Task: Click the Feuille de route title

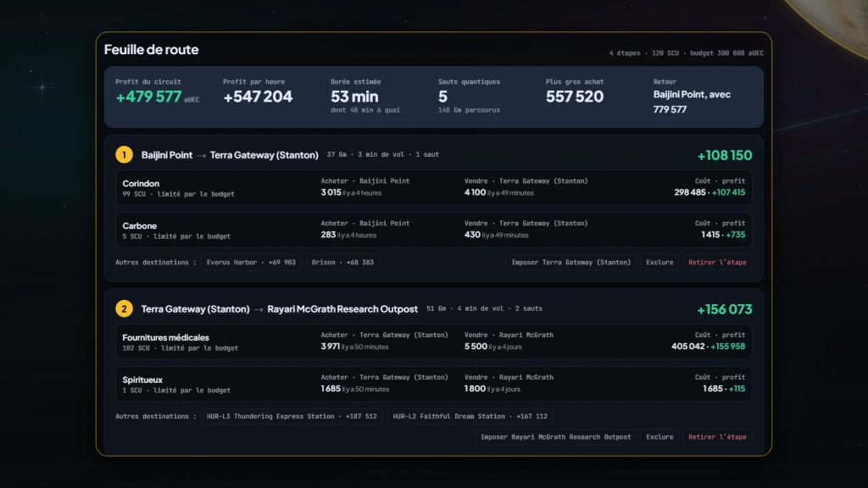Action: click(151, 49)
